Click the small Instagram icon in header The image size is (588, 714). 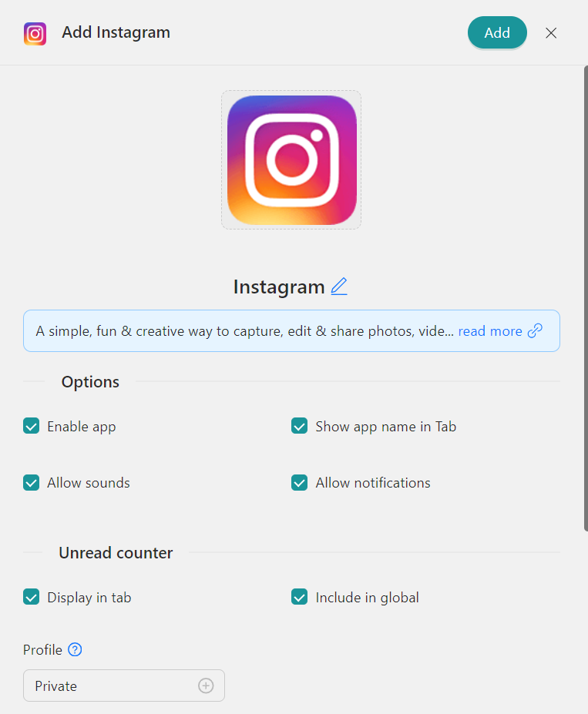(35, 34)
